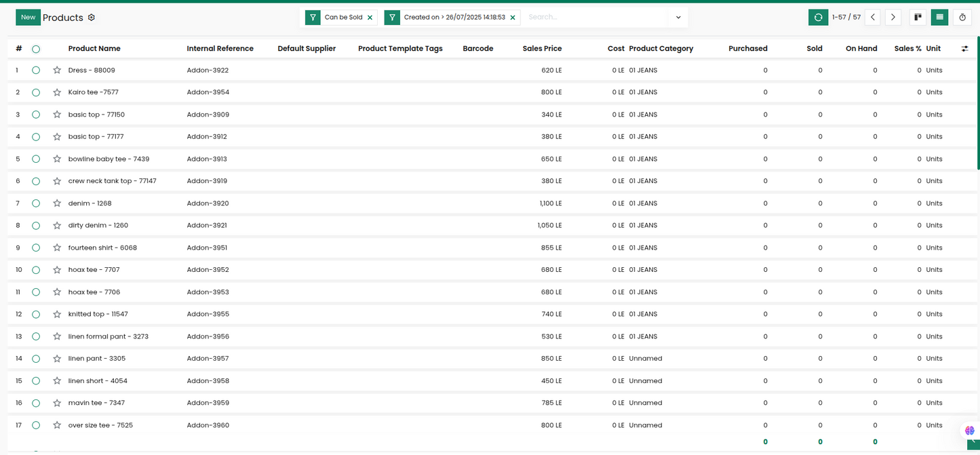Expand the search options dropdown arrow
The width and height of the screenshot is (980, 455).
[678, 18]
